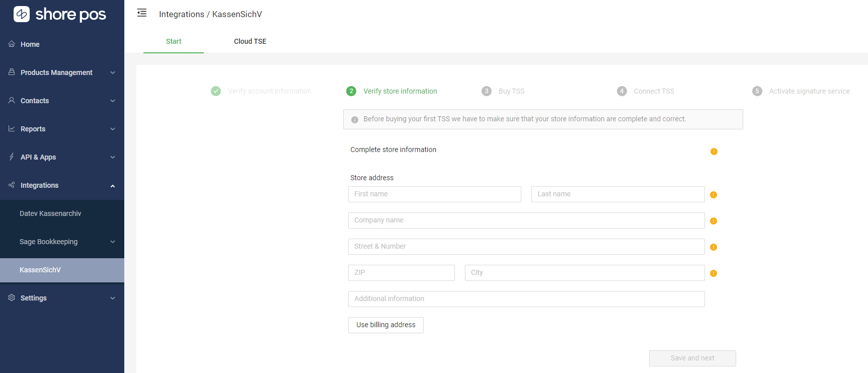Screen dimensions: 868x373
Task: Focus the ZIP field
Action: coord(402,273)
